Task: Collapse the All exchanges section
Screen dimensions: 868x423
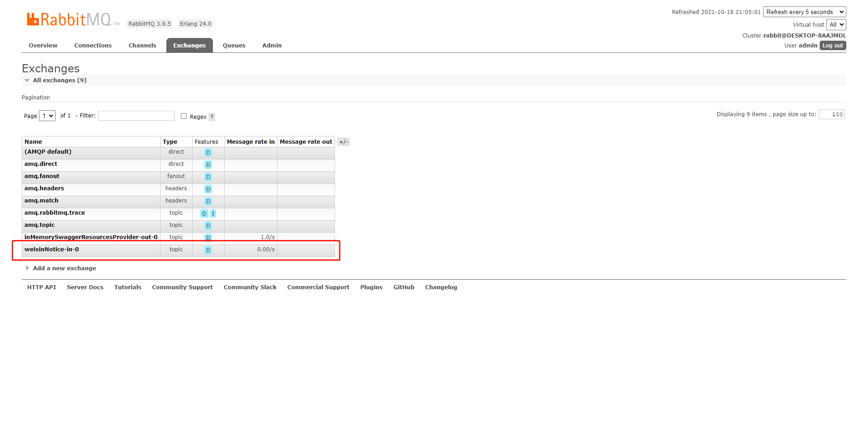Action: coord(59,80)
